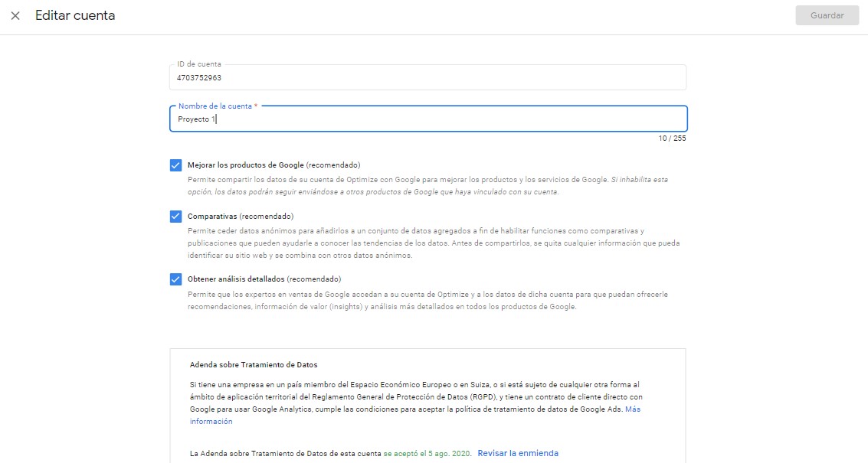Click the ID de cuenta field

tap(427, 77)
